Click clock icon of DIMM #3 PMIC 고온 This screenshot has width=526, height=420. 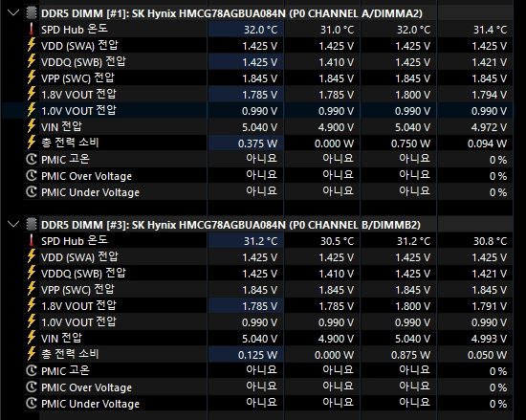[32, 370]
